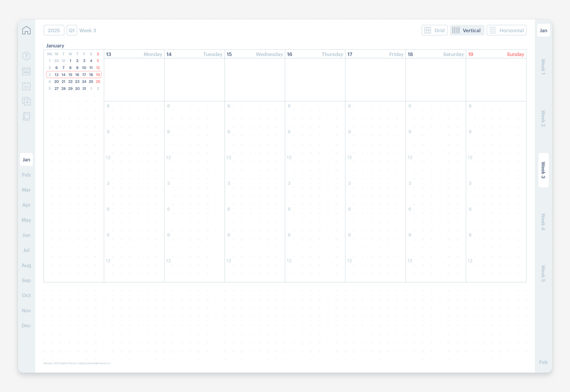570x392 pixels.
Task: Click the 2025 year button
Action: [54, 30]
